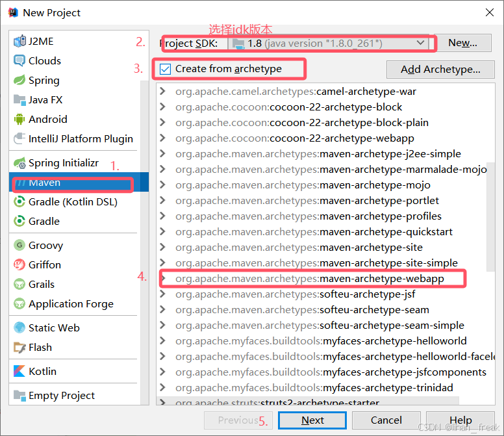Click the Groovy G icon
Image resolution: width=504 pixels, height=436 pixels.
pyautogui.click(x=19, y=246)
